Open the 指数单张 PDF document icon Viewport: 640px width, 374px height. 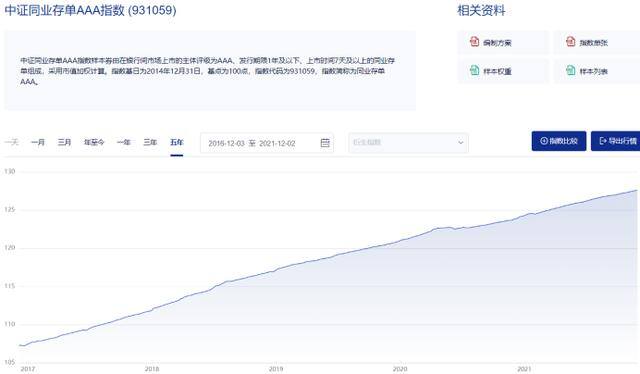click(x=571, y=41)
